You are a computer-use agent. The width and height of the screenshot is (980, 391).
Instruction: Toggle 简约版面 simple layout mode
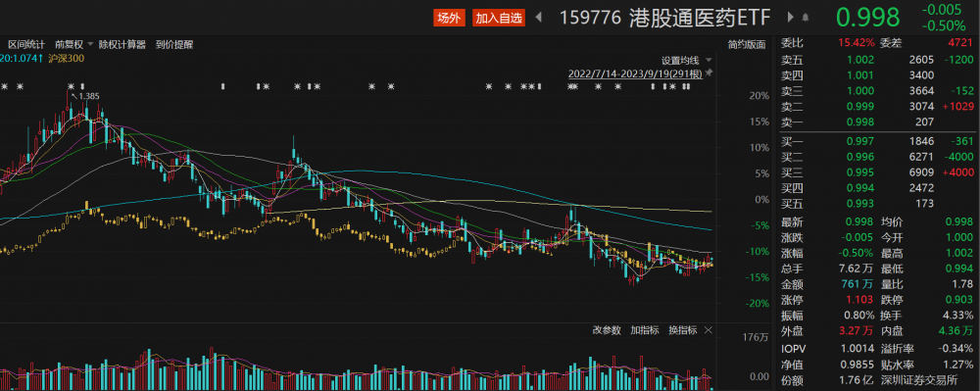pyautogui.click(x=746, y=44)
